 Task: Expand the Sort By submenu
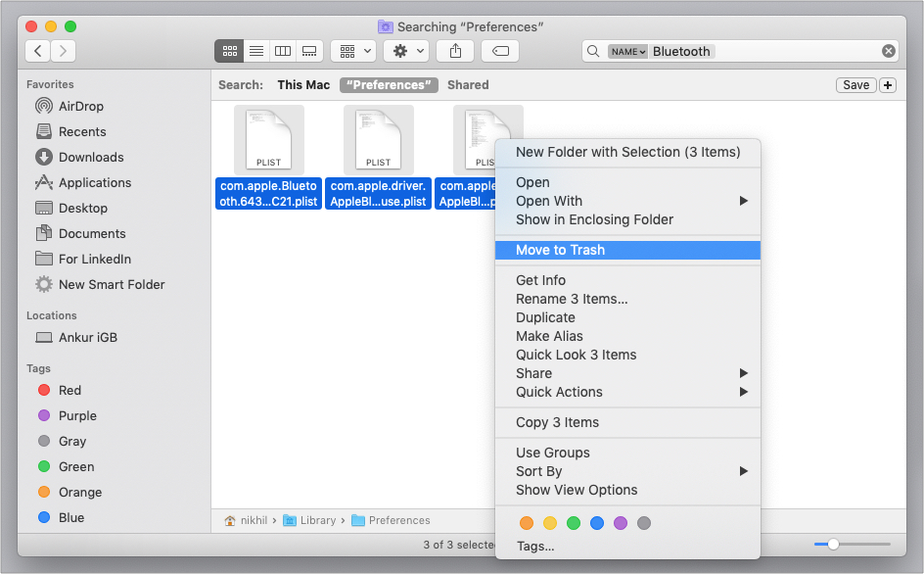coord(627,471)
